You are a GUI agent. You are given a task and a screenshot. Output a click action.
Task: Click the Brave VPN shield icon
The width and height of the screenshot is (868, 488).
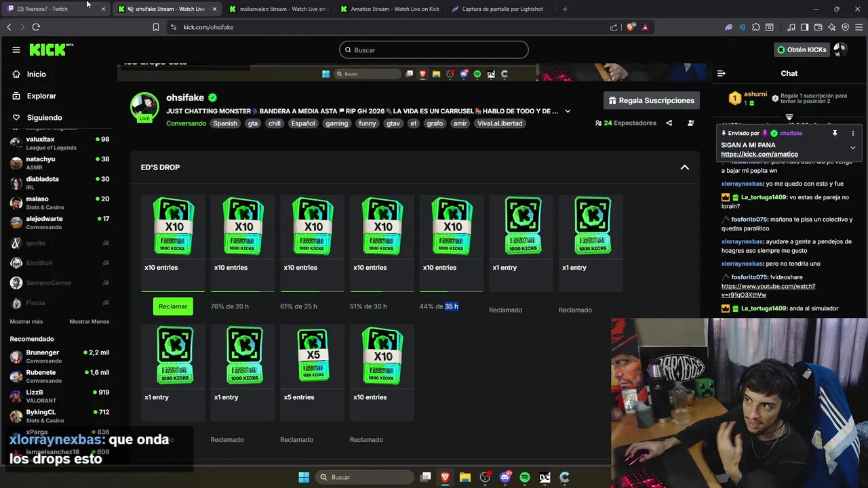click(x=846, y=27)
